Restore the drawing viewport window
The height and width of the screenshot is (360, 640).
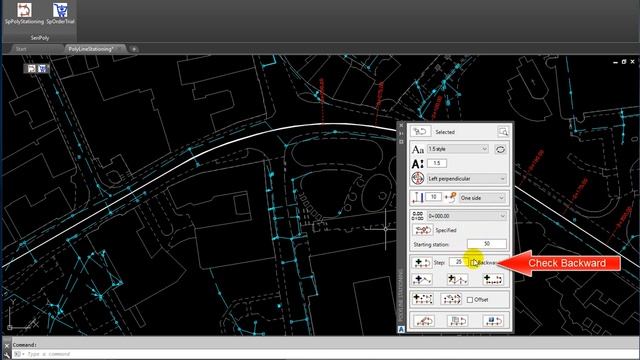click(624, 62)
